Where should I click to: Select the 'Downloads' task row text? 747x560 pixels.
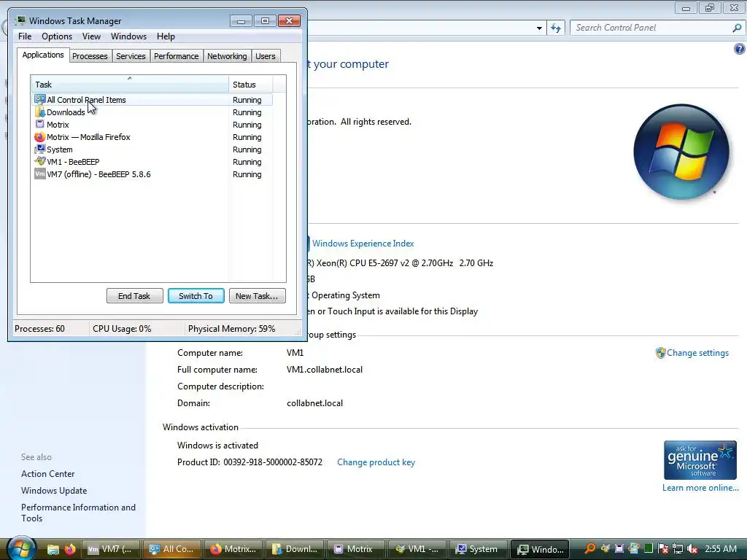coord(66,112)
